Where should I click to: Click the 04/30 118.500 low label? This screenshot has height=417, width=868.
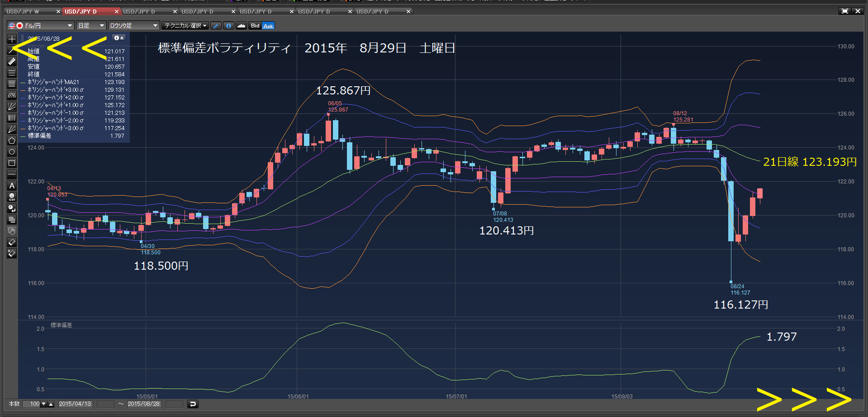(x=150, y=249)
